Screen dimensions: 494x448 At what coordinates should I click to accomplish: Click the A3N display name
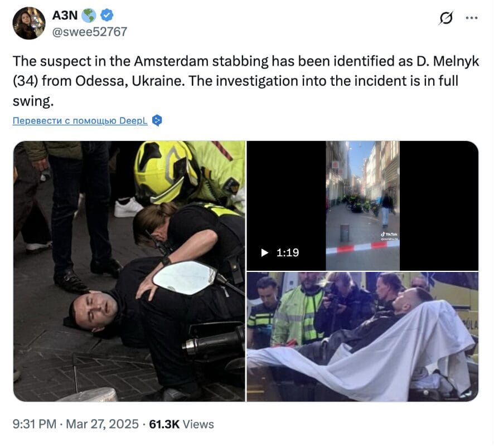pos(65,15)
